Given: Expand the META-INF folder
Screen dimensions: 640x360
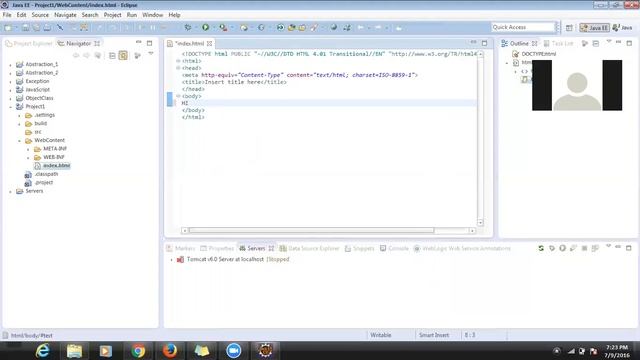Looking at the screenshot, I should (28, 149).
